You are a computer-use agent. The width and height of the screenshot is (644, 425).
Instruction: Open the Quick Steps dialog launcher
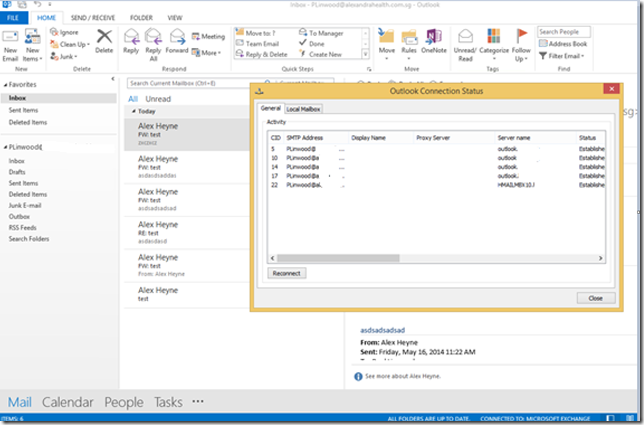click(369, 69)
